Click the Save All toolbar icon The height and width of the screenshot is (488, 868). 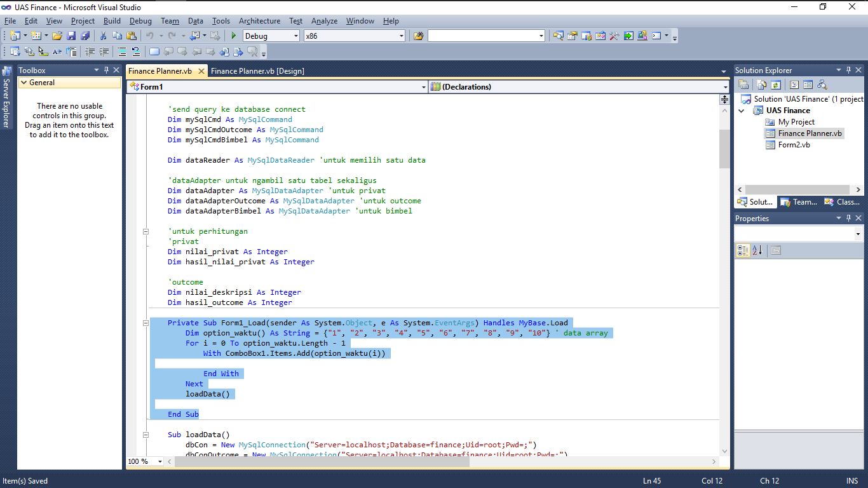tap(85, 36)
